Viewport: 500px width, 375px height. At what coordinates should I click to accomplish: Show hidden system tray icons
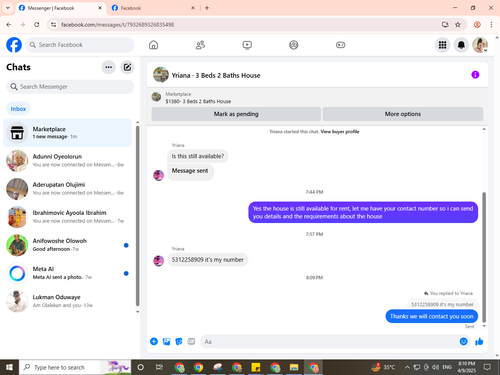coord(407,367)
